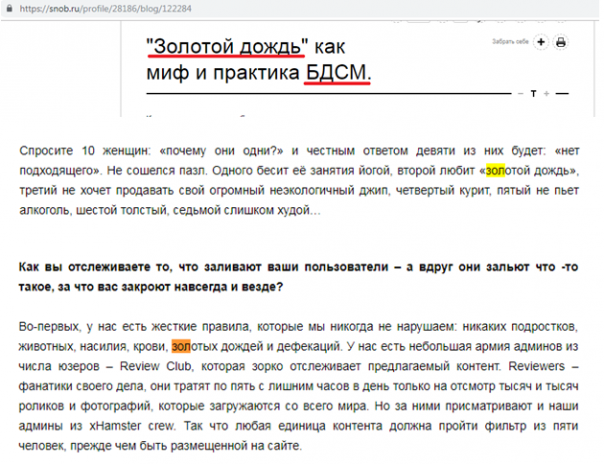
Task: Click the printer icon to print the article
Action: point(561,43)
